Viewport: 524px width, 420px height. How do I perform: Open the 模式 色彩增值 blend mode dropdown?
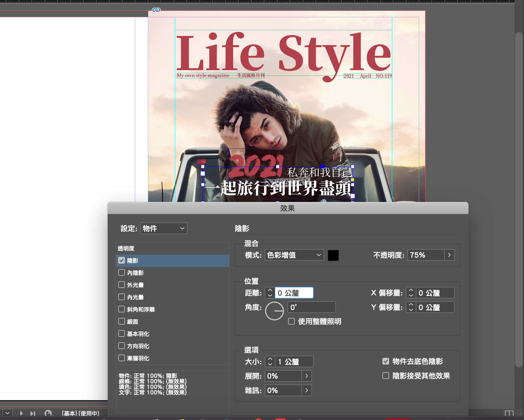click(x=294, y=255)
